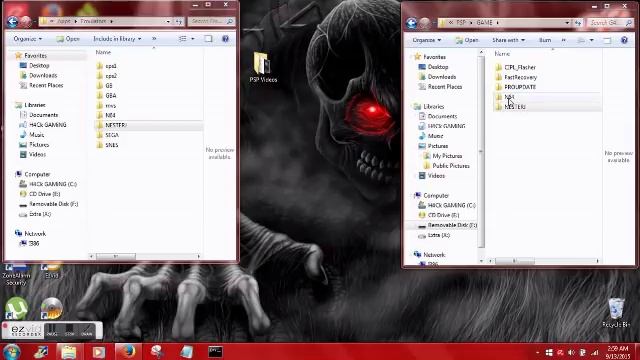Screen dimensions: 640x360
Task: Click the Help icon in Emulators window
Action: (x=225, y=39)
